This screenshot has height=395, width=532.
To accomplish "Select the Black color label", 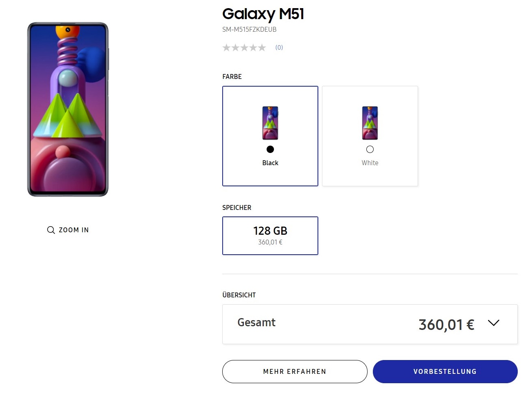I will click(x=270, y=163).
